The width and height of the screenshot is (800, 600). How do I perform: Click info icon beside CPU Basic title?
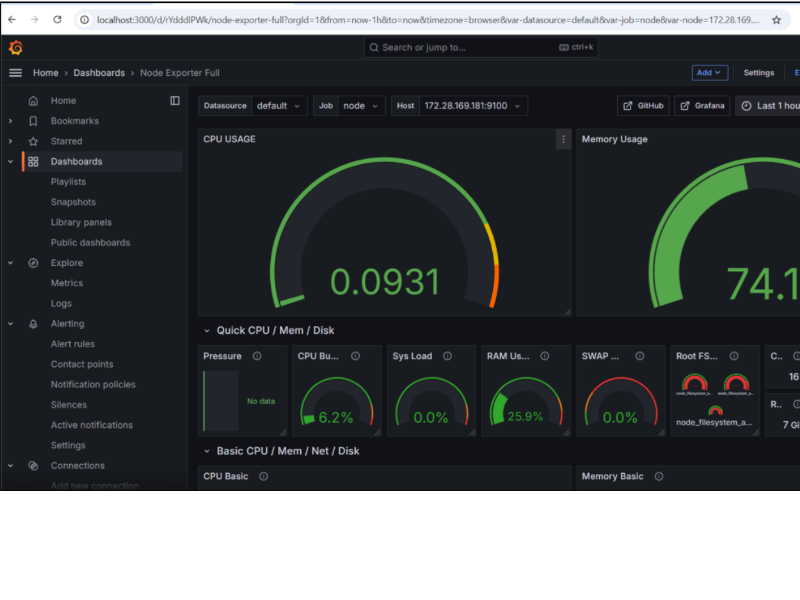264,476
